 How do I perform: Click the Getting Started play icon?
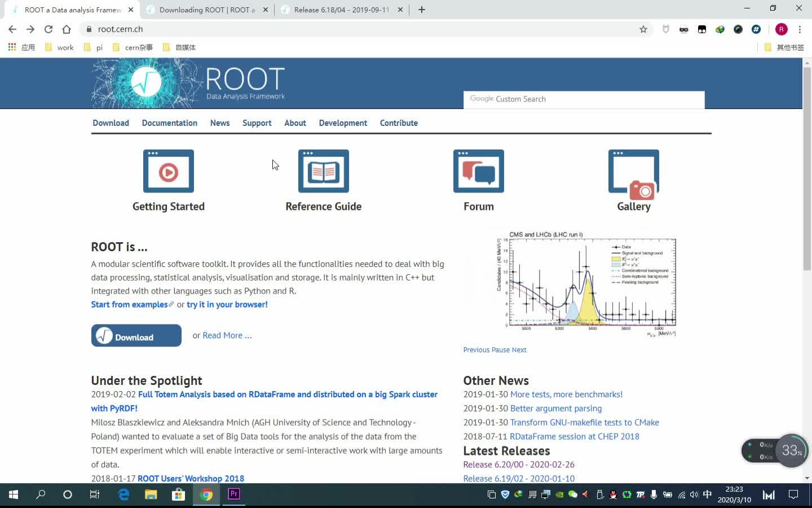click(x=169, y=171)
